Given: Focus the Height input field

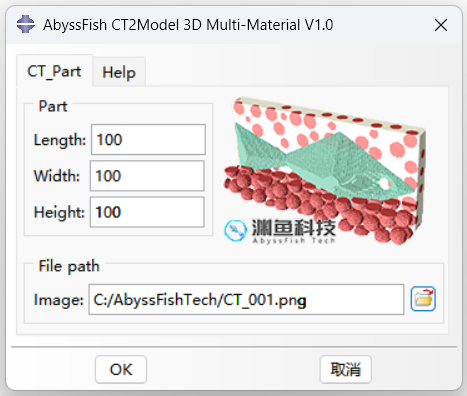Looking at the screenshot, I should pos(147,212).
